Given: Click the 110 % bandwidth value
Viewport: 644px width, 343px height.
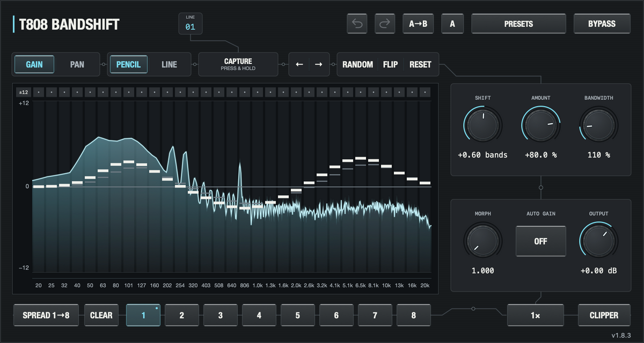Looking at the screenshot, I should click(598, 155).
